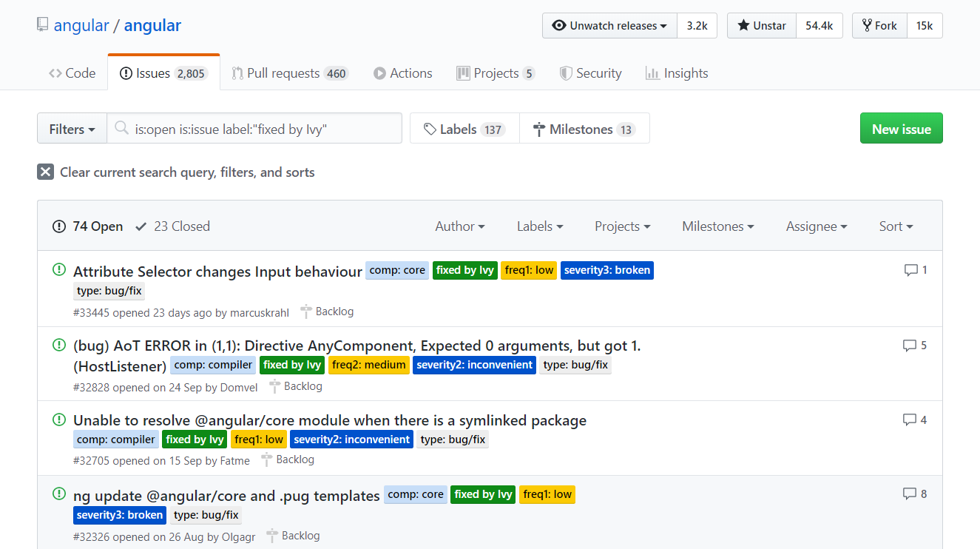Viewport: 980px width, 549px height.
Task: Open the 8 comments on ng update issue
Action: tap(915, 494)
